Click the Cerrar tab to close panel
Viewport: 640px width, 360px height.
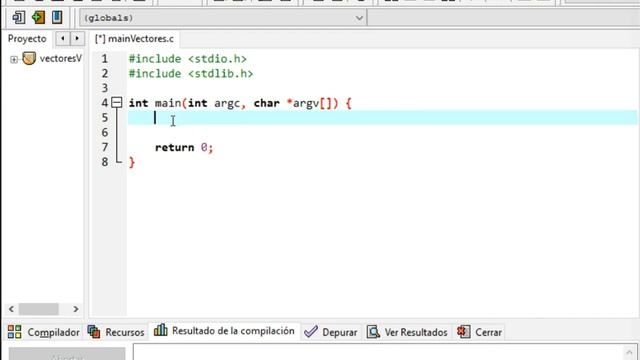tap(480, 332)
